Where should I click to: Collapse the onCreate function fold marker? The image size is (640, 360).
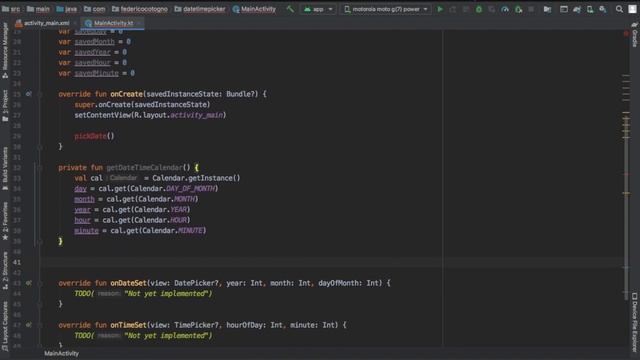(x=40, y=94)
